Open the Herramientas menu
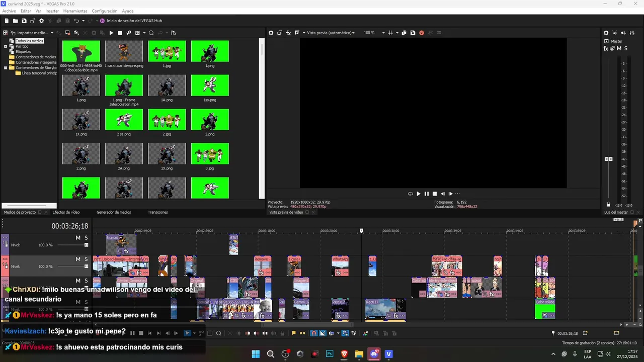The width and height of the screenshot is (644, 362). 75,11
